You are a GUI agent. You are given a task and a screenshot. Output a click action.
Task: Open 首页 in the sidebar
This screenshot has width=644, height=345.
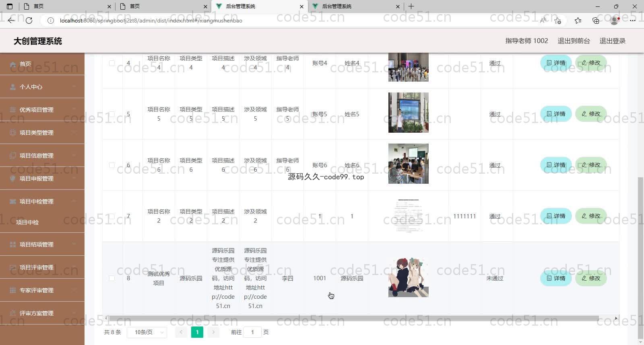coord(42,64)
